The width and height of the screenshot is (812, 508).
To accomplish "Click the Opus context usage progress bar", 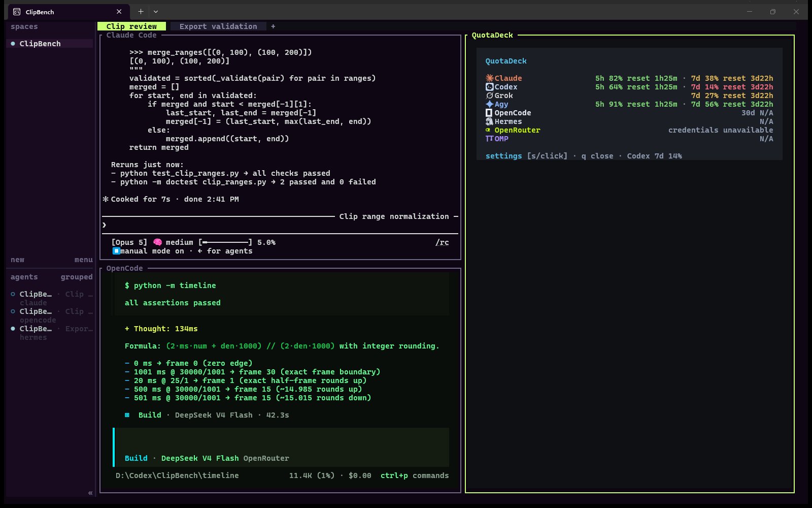I will 225,242.
